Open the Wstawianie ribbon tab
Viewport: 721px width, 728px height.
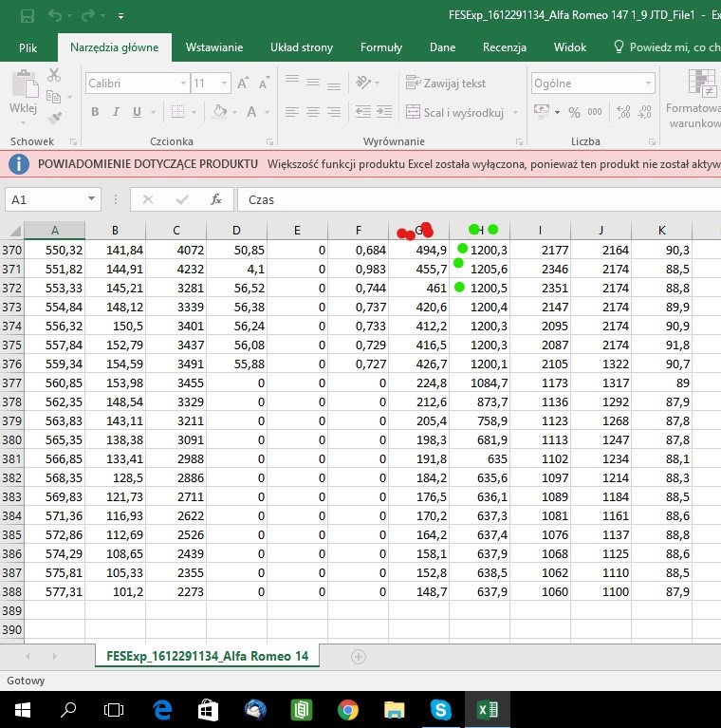tap(214, 47)
